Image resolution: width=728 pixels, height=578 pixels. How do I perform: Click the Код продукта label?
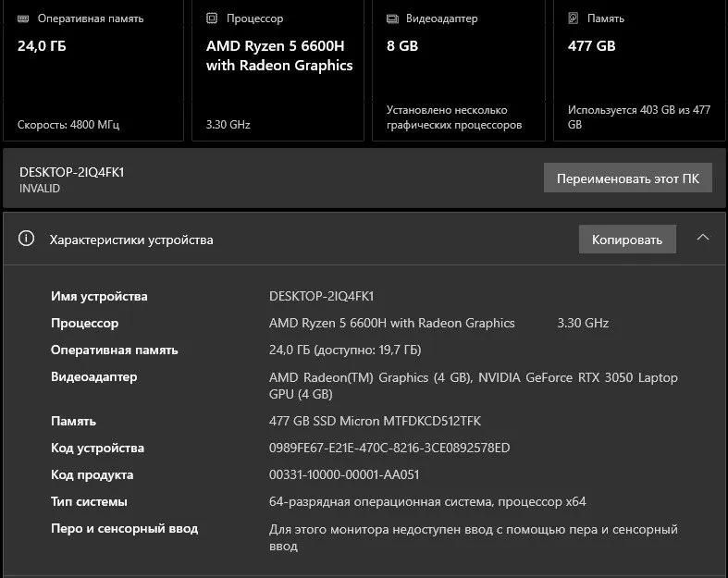point(92,475)
